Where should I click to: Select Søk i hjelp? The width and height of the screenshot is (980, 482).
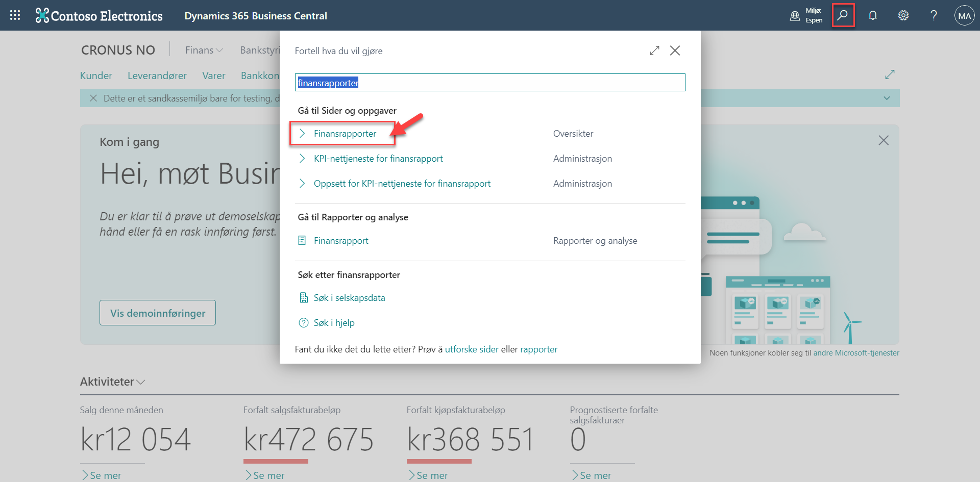[334, 323]
